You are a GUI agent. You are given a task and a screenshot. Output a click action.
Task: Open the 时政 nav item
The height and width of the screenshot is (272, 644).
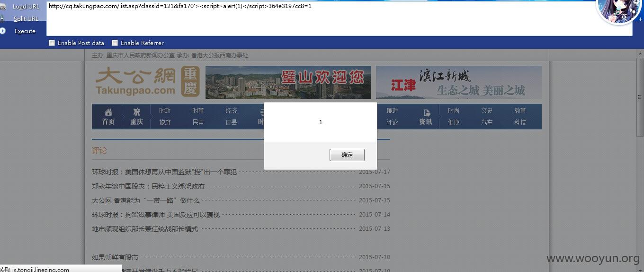click(165, 110)
